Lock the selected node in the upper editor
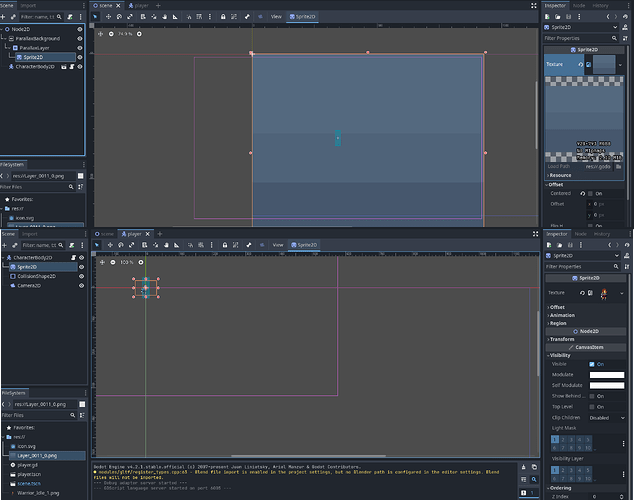 [x=223, y=17]
